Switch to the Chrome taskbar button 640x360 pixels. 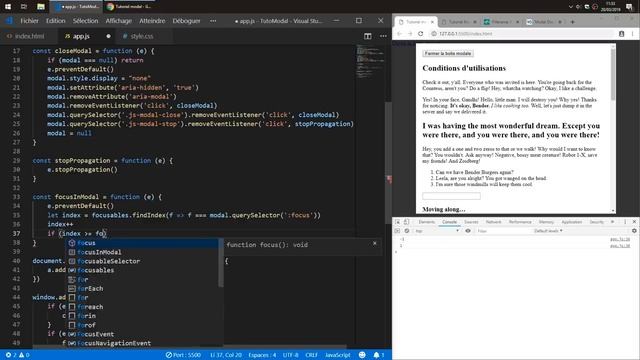coord(129,7)
